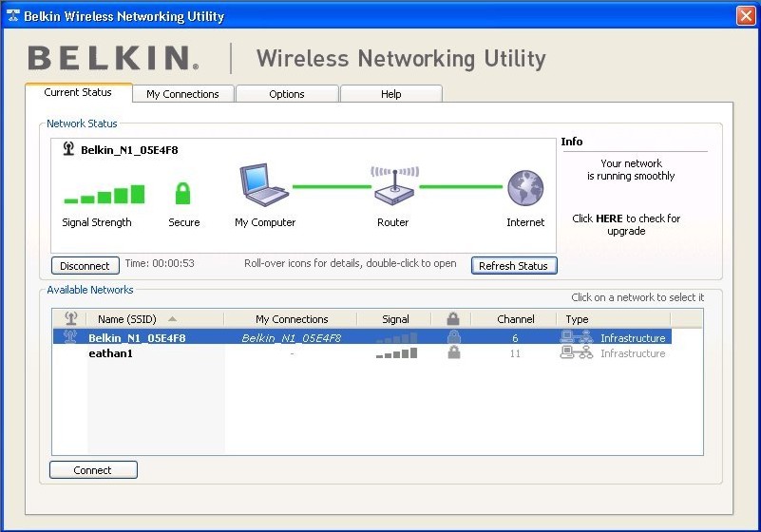Click signal bars in eathan1 row

coord(396,352)
